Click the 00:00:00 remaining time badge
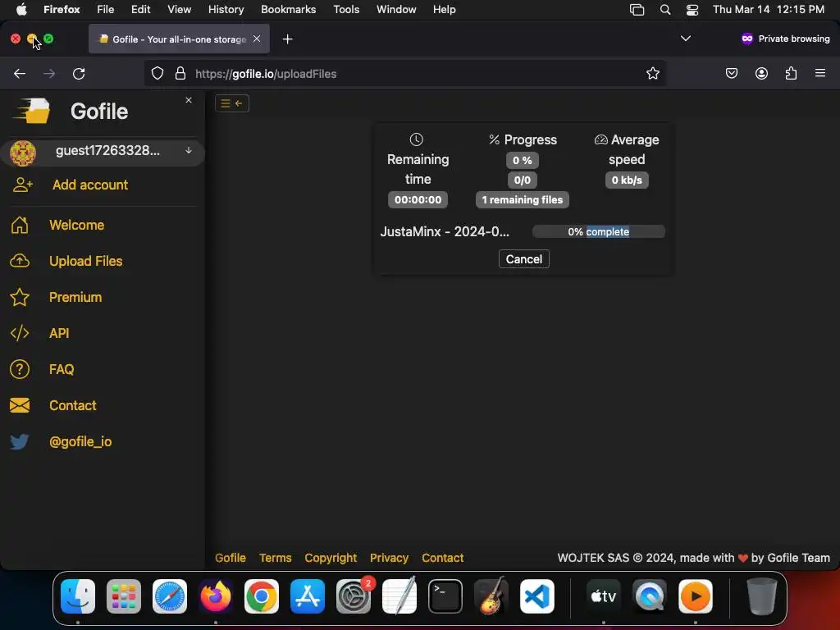The height and width of the screenshot is (630, 840). (418, 200)
